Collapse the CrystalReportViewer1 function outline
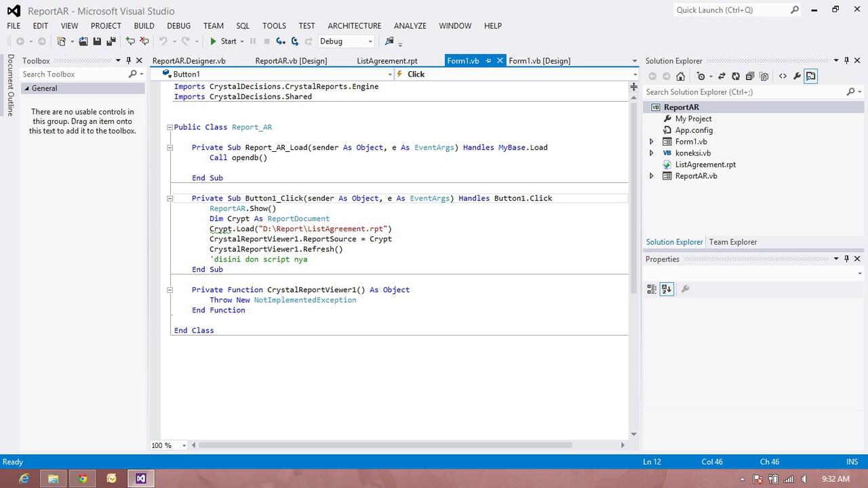 (x=170, y=290)
